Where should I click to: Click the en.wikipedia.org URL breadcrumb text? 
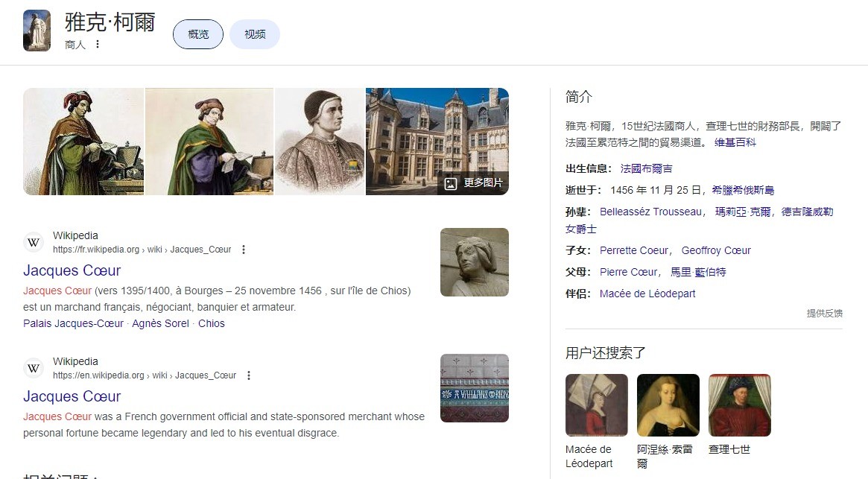(145, 375)
